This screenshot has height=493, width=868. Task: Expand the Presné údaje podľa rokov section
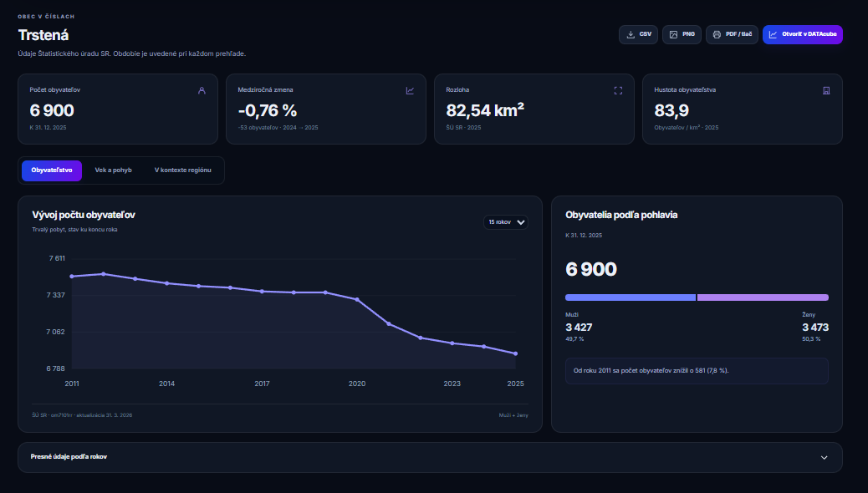pos(430,457)
